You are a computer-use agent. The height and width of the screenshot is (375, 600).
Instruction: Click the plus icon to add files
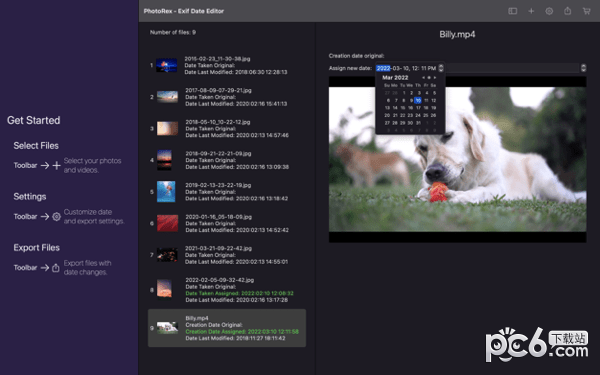(x=531, y=11)
